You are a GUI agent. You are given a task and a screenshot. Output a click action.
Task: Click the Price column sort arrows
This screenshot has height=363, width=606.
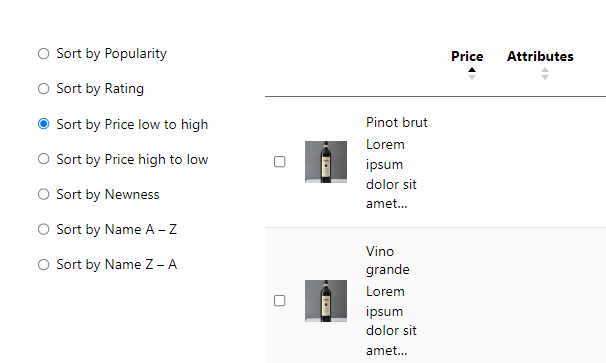[x=472, y=73]
